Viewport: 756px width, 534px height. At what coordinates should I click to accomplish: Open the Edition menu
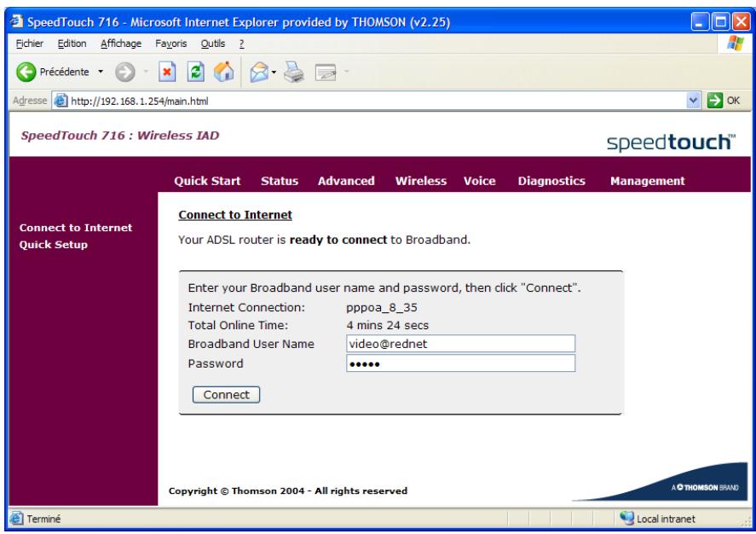(72, 44)
